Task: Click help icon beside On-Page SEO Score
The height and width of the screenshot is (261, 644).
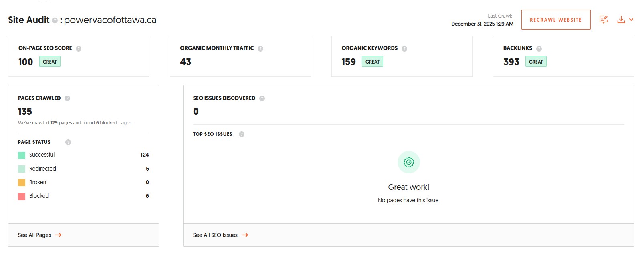Action: pos(79,49)
